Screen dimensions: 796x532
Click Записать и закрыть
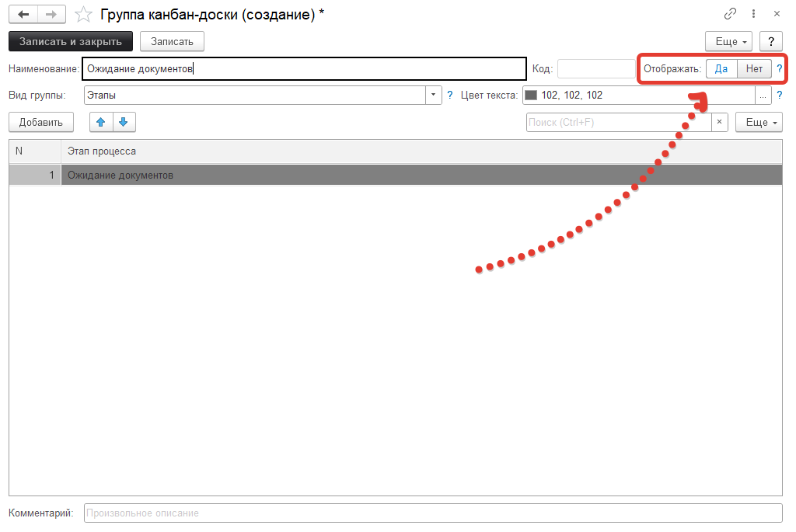tap(70, 41)
